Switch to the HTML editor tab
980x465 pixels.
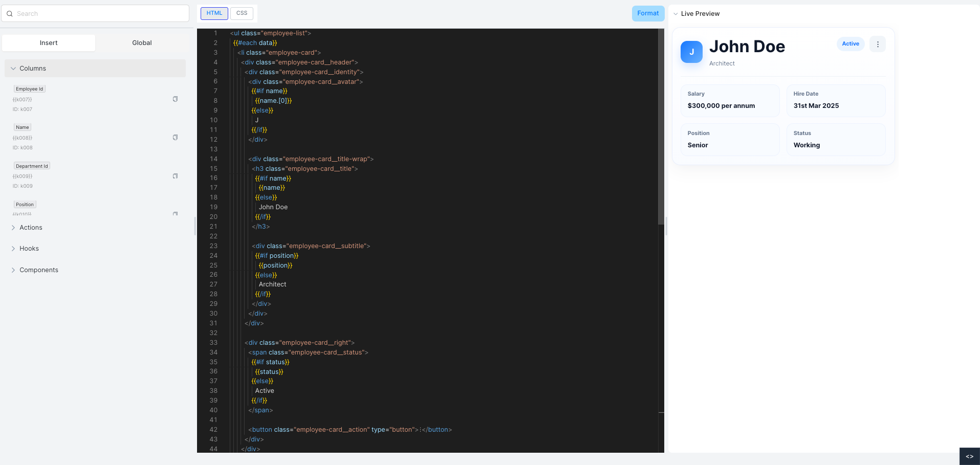(x=214, y=13)
